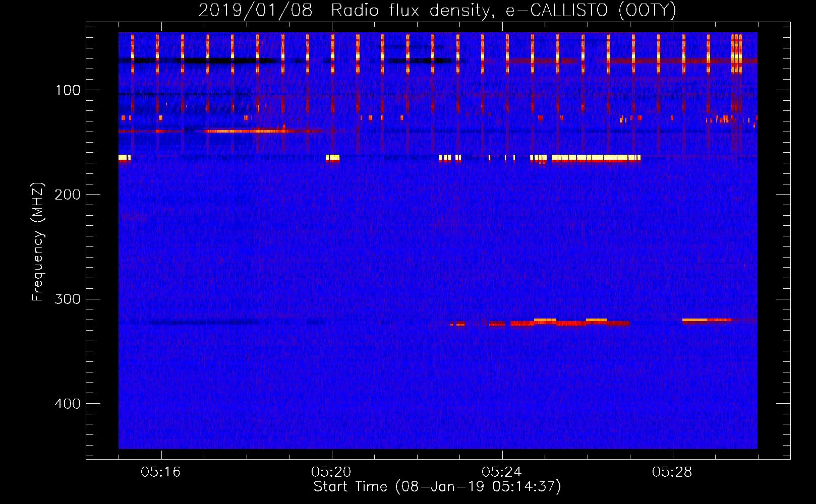Click the 'Start Time (08-Jan-19 05:14:37)' label

point(437,487)
